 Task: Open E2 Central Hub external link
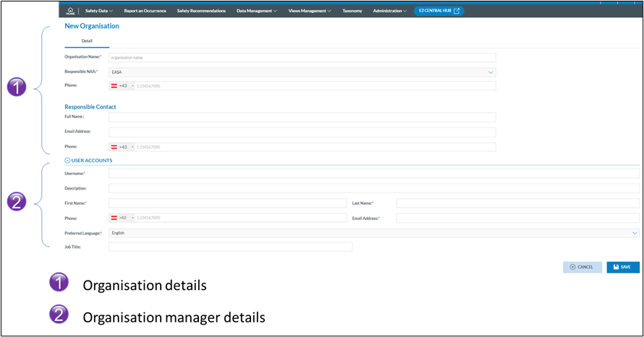[x=438, y=11]
